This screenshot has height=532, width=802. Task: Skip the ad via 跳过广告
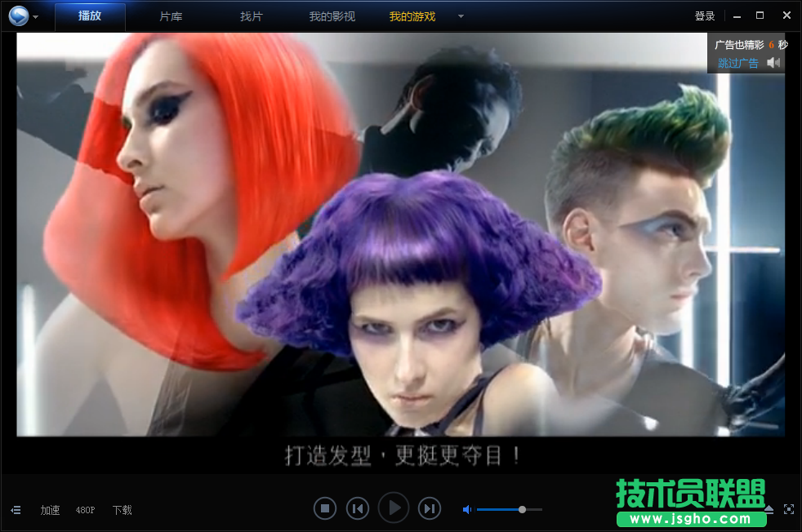tap(737, 64)
